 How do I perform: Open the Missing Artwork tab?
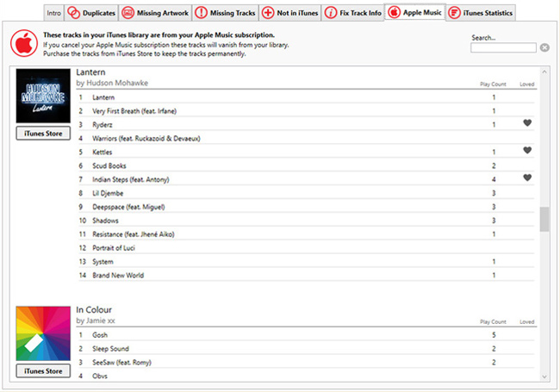tap(155, 13)
